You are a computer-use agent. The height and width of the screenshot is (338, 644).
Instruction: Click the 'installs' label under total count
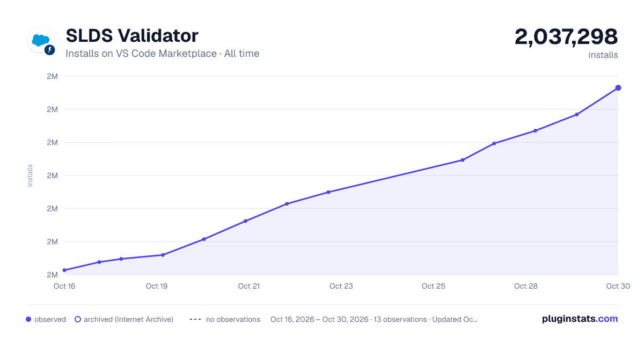click(x=603, y=55)
